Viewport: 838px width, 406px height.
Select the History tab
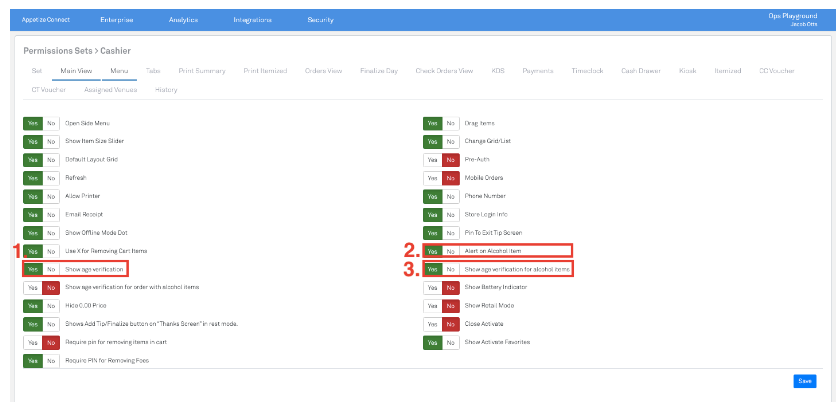(x=166, y=90)
